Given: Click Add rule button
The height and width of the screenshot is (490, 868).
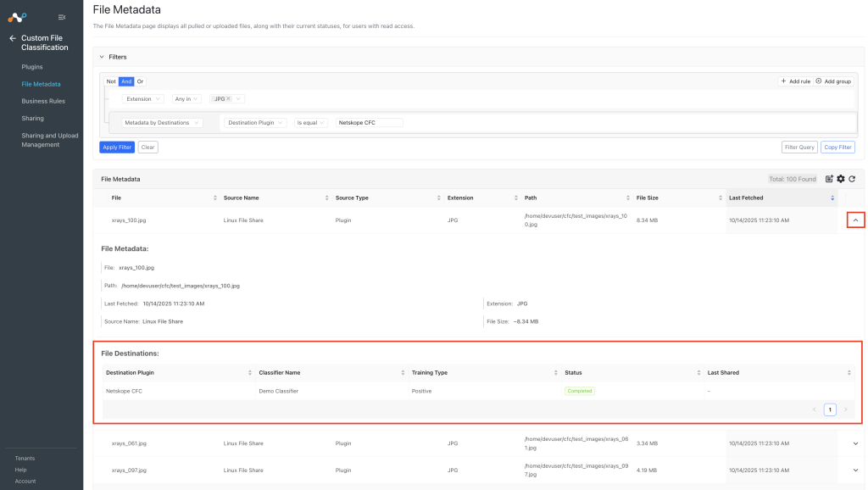Looking at the screenshot, I should click(x=795, y=81).
